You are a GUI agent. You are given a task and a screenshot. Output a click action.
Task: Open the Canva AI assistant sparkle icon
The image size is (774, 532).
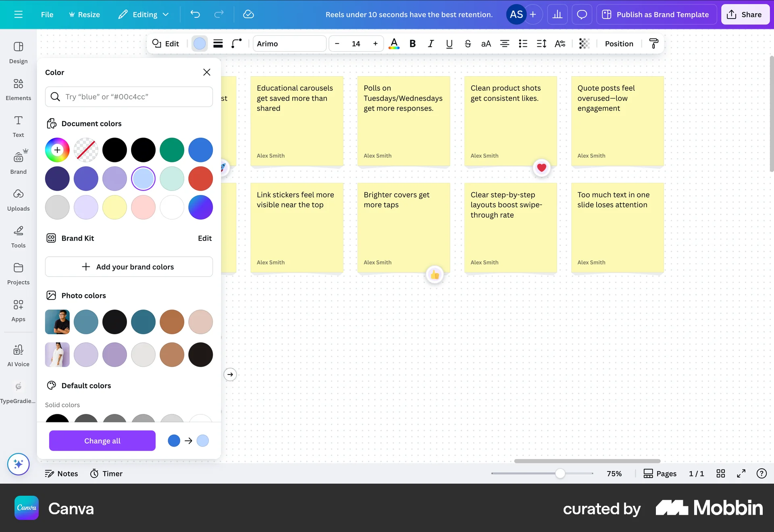(x=18, y=464)
